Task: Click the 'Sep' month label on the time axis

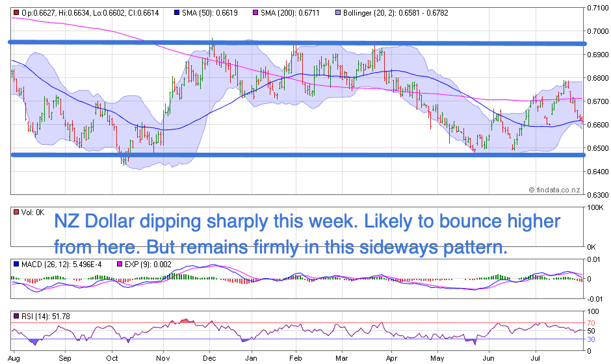Action: (x=65, y=358)
